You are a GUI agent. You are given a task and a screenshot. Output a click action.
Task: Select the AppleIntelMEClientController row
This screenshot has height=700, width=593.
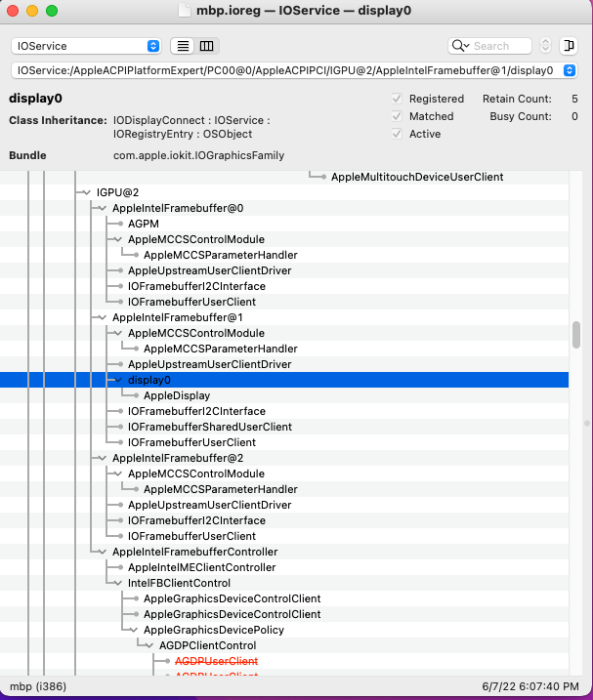284,567
